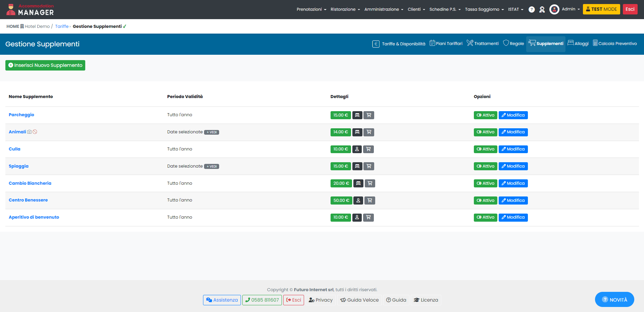
Task: Click the person icon in Aperitivo di benvenuto row
Action: point(357,218)
